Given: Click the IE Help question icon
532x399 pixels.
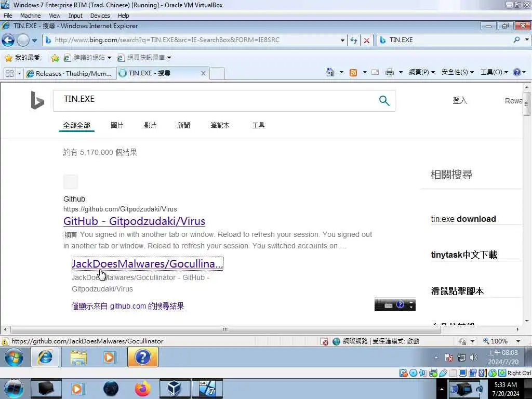Looking at the screenshot, I should coord(517,72).
